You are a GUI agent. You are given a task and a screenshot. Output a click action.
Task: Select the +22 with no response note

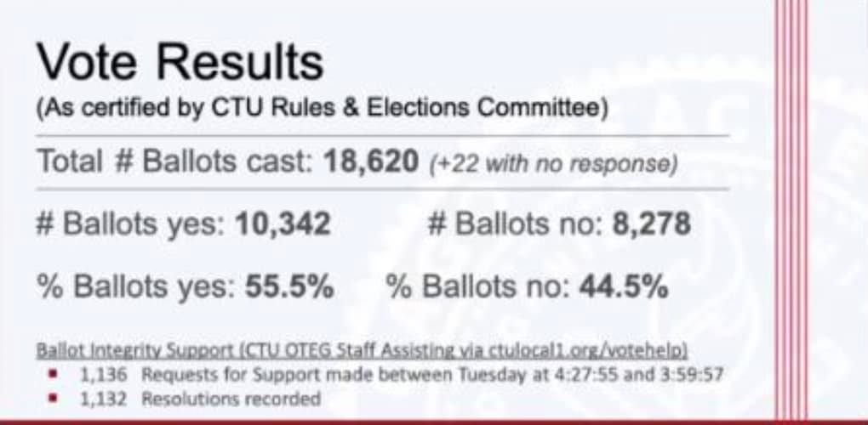coord(554,164)
